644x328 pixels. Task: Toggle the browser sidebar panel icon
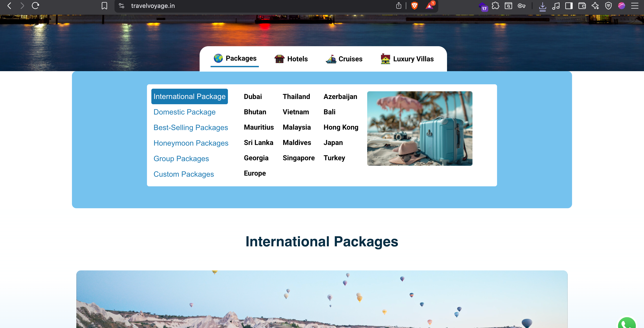tap(569, 5)
